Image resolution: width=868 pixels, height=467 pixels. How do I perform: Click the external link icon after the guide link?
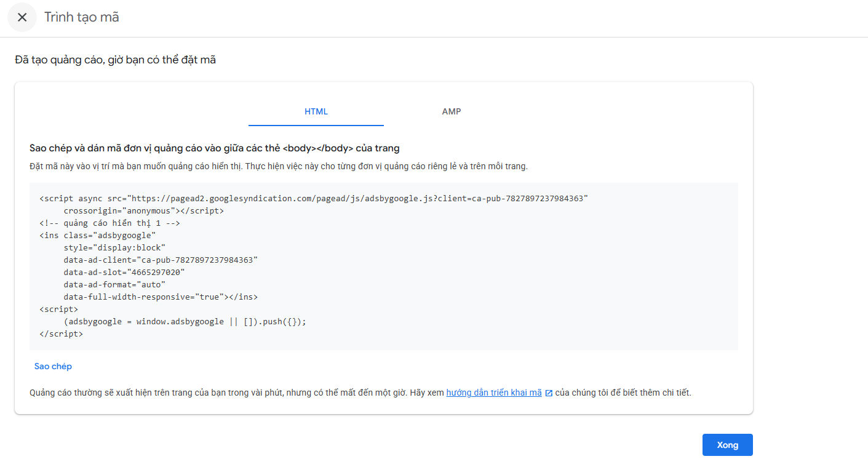pyautogui.click(x=549, y=393)
